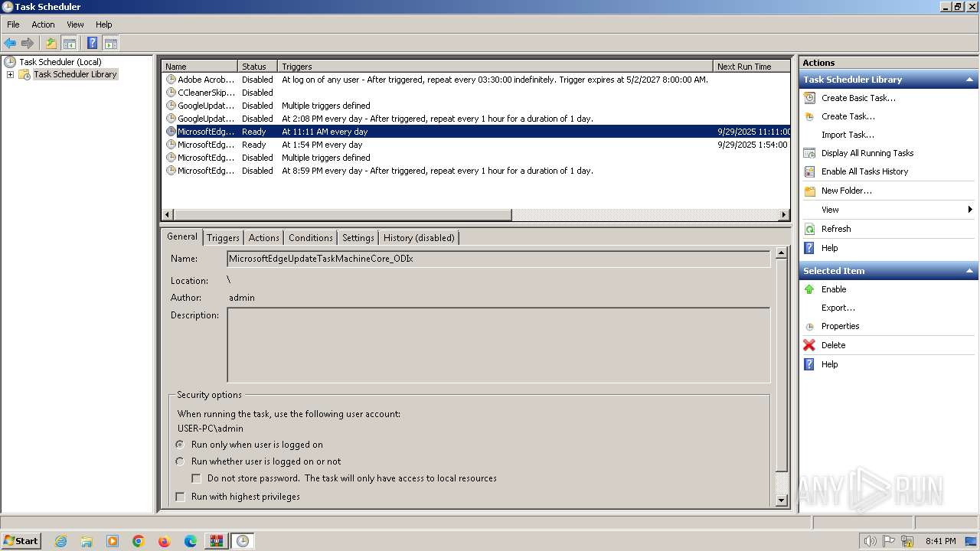Click the Start button
The image size is (980, 551).
coord(21,541)
